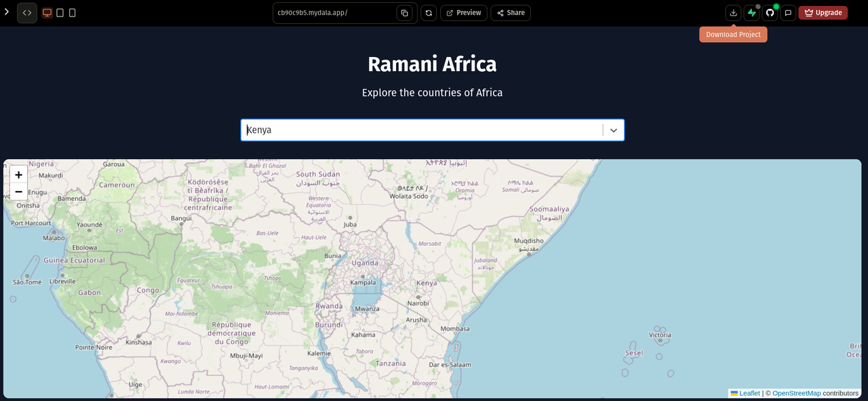Click the Nairobi label on map

418,303
